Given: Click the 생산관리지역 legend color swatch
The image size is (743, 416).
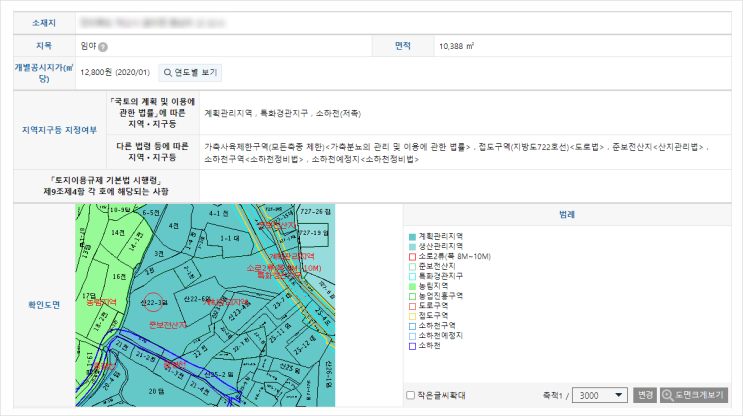Looking at the screenshot, I should (x=412, y=246).
